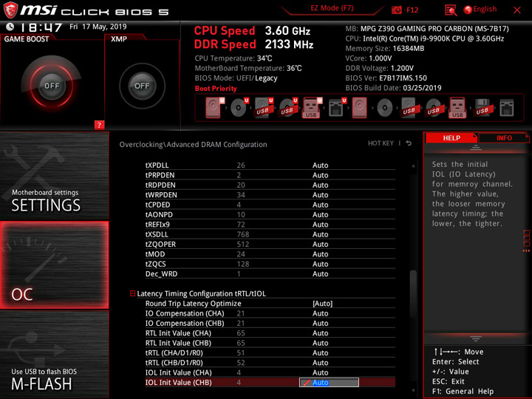This screenshot has height=399, width=532.
Task: Click the tZQCS row label
Action: point(155,264)
